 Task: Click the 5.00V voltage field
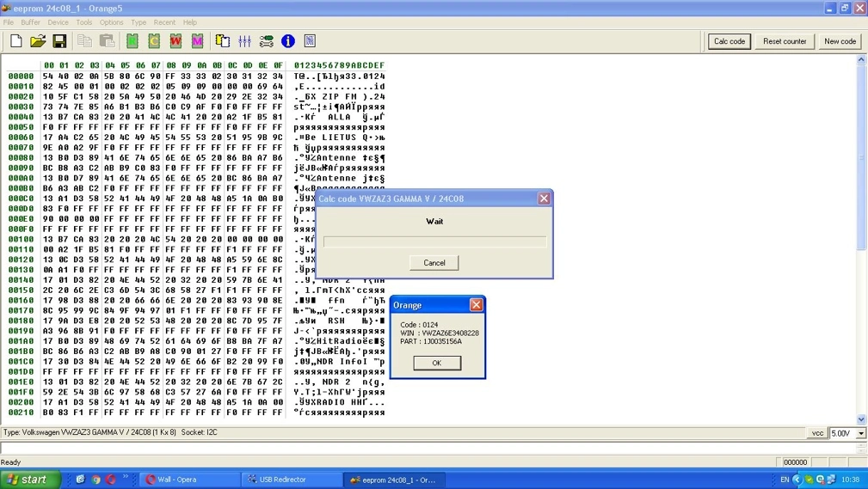pos(841,433)
